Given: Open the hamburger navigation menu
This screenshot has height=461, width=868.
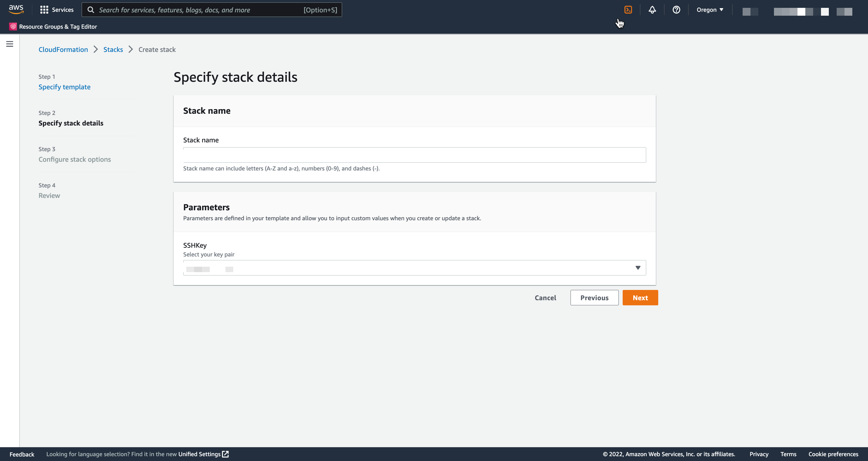Looking at the screenshot, I should [x=9, y=44].
